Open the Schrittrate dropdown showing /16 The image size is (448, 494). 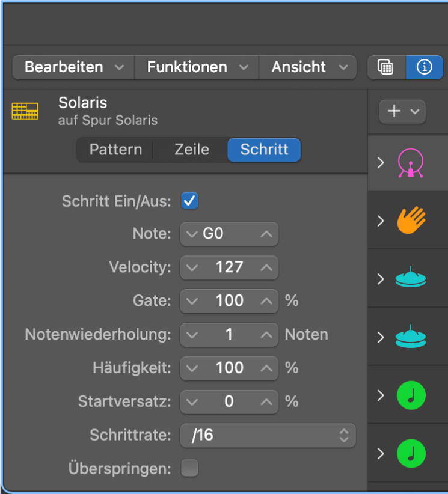click(x=268, y=435)
